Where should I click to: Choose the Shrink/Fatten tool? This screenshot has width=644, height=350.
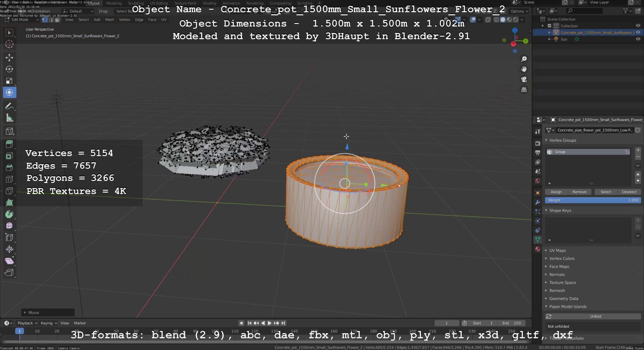pyautogui.click(x=10, y=249)
